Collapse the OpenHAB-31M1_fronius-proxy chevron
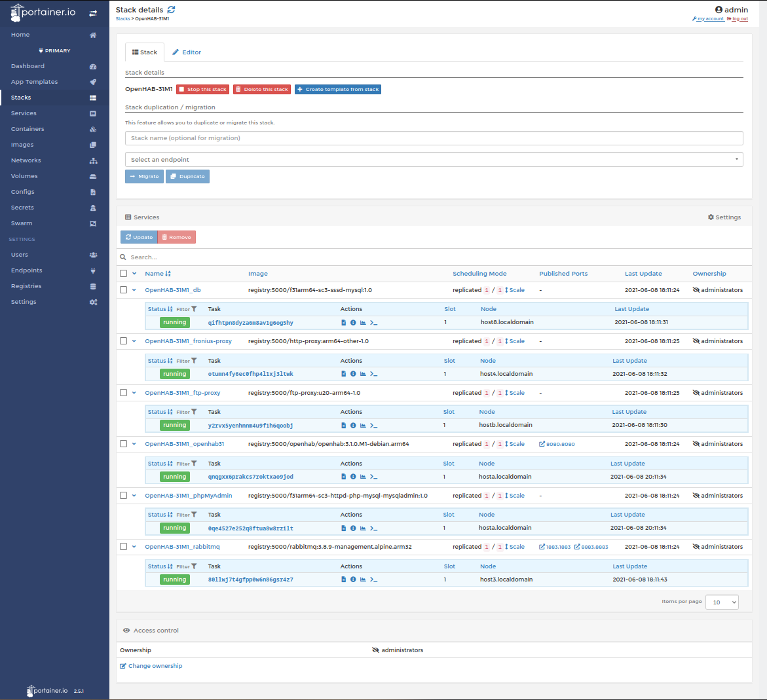Viewport: 767px width, 700px height. (134, 341)
